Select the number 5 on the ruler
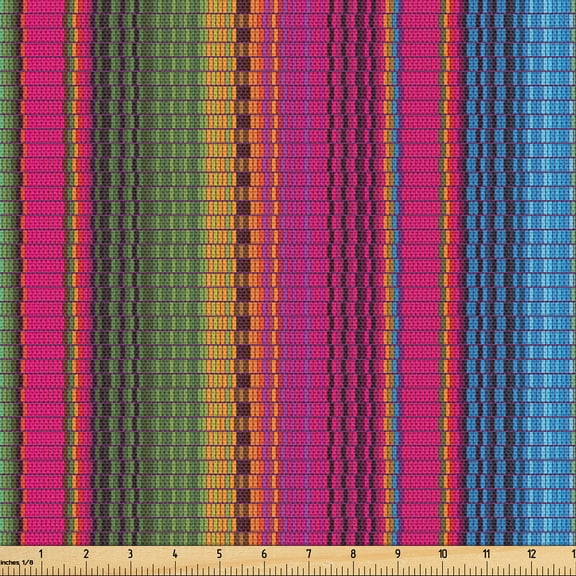This screenshot has width=576, height=576. [219, 554]
